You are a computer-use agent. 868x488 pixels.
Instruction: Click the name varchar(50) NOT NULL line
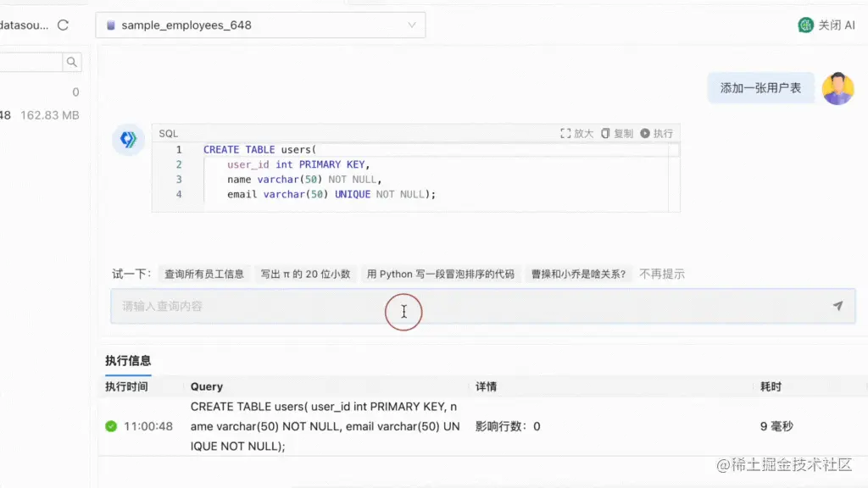coord(304,180)
